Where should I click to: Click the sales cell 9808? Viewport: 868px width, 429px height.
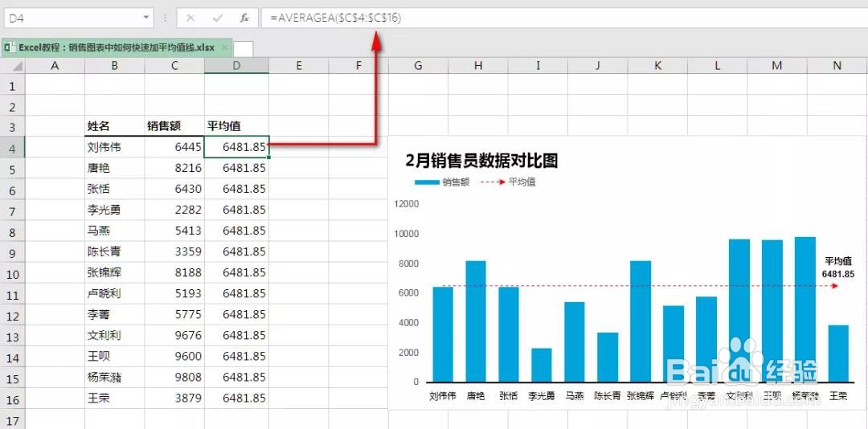174,377
